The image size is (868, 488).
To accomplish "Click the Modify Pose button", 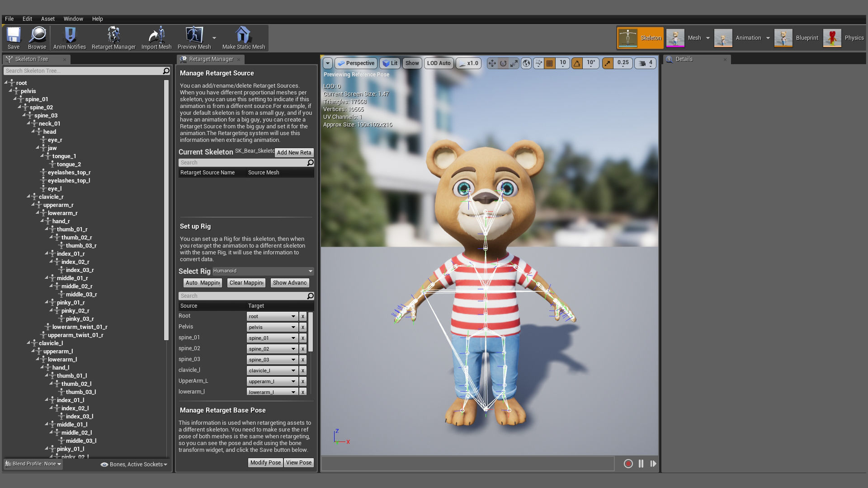I will point(265,463).
